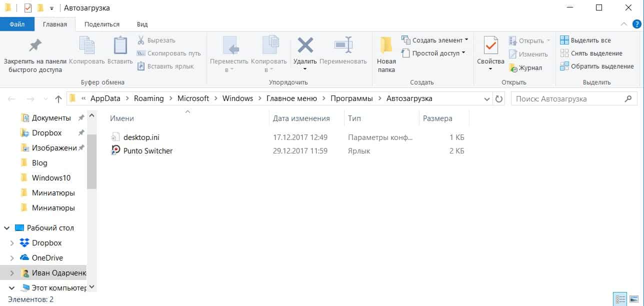Select the Punto Switcher shortcut file
This screenshot has height=306, width=644.
point(147,150)
